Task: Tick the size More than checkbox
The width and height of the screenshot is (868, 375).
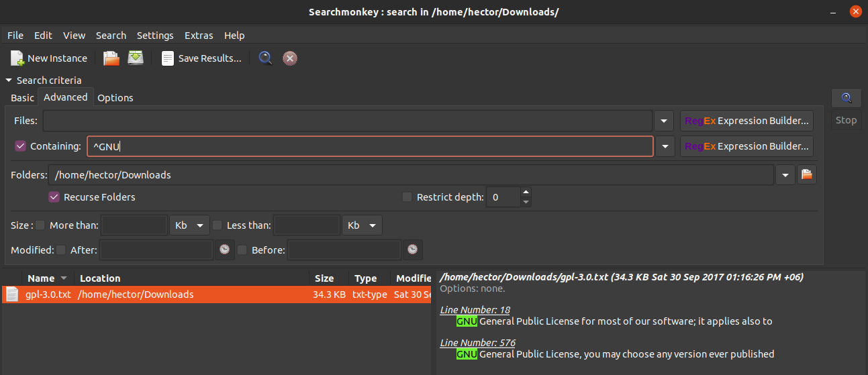Action: [x=40, y=225]
